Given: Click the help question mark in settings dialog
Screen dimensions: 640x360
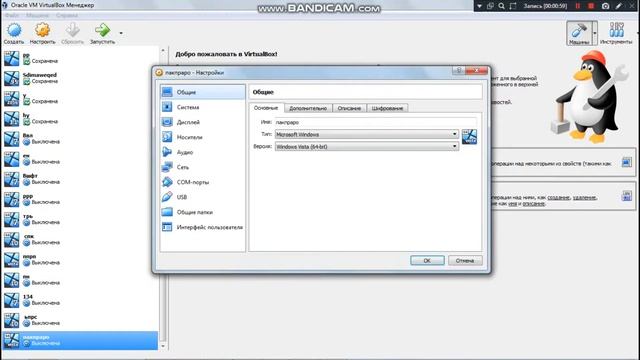Looking at the screenshot, I should 458,71.
